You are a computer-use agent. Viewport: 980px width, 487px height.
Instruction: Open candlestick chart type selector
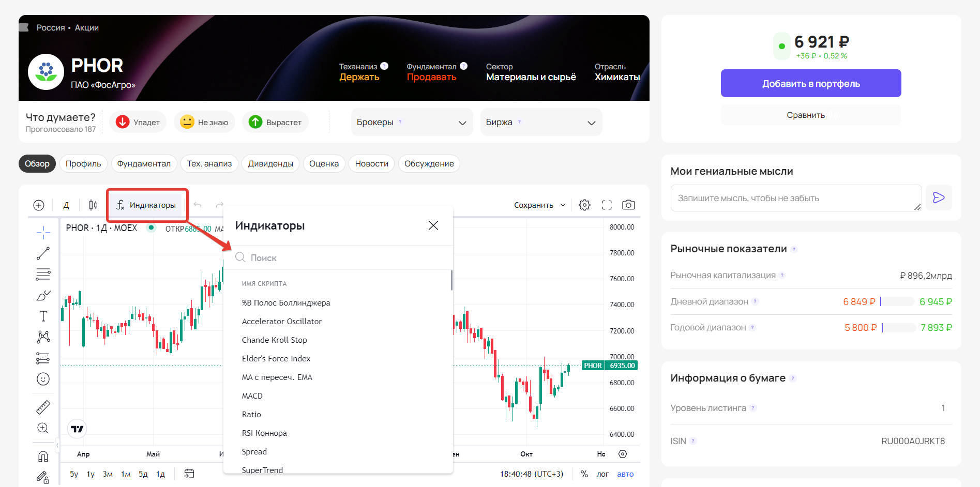(93, 205)
